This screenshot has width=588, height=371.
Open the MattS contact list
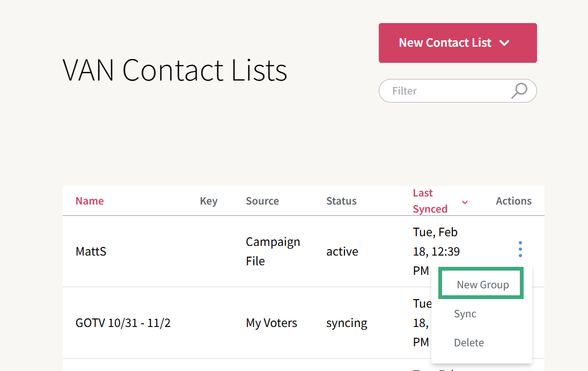pos(91,251)
